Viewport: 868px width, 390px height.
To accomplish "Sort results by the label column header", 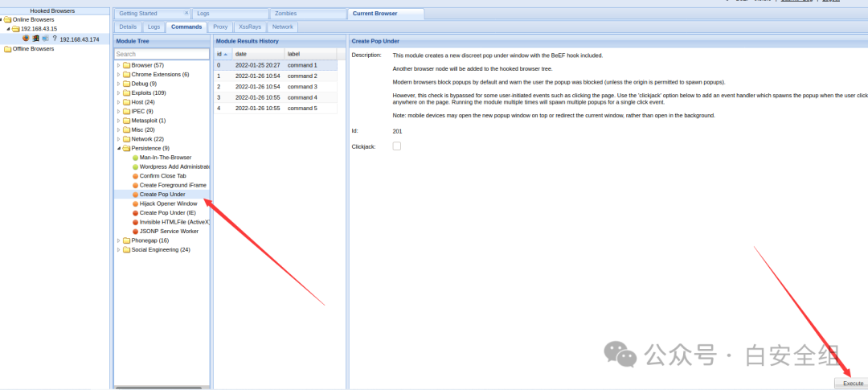I will (310, 55).
